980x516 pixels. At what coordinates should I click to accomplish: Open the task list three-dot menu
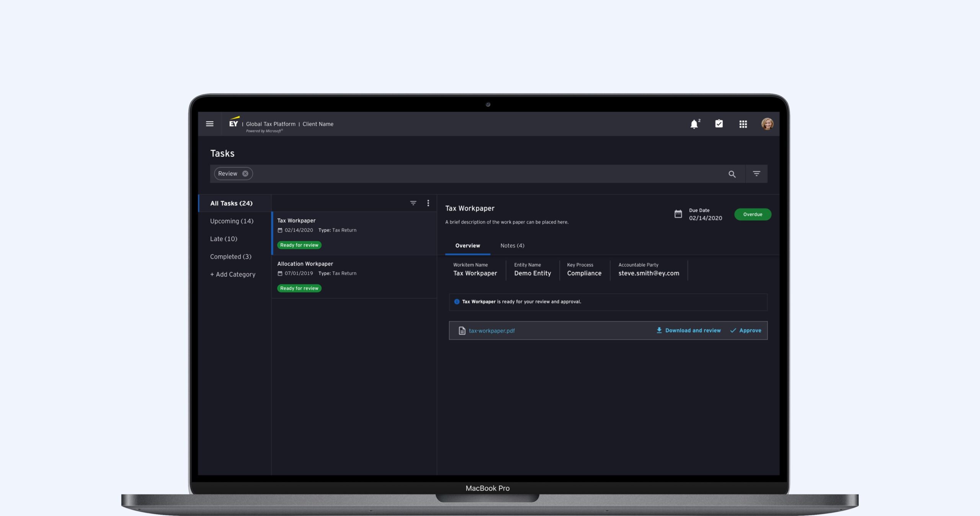pos(428,203)
